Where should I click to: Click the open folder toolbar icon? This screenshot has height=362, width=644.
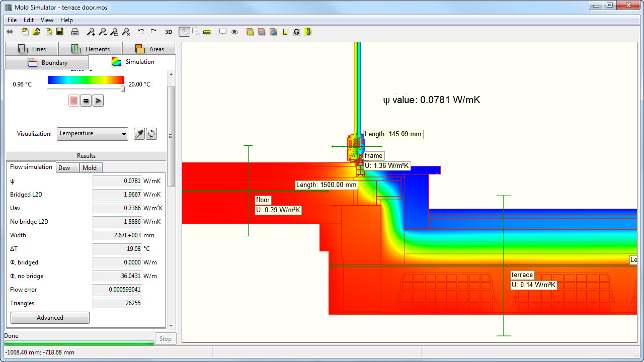pos(36,32)
